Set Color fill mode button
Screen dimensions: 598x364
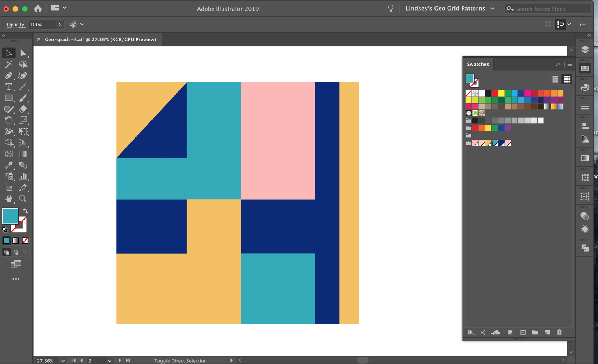(6, 241)
